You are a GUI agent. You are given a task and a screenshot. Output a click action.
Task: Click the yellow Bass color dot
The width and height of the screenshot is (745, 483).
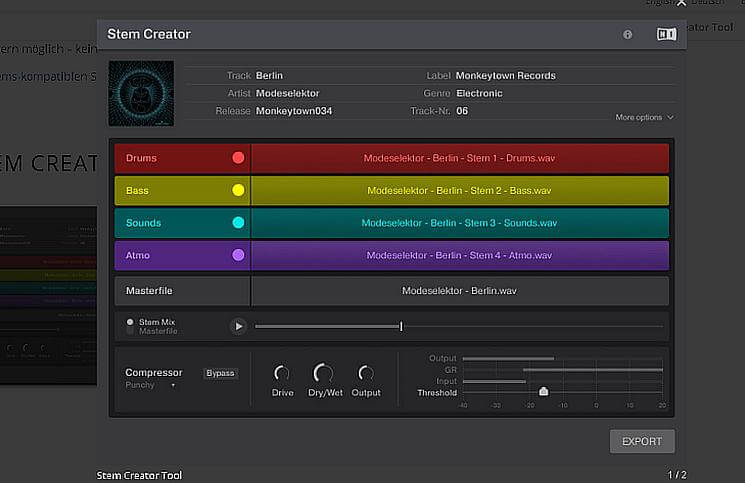pos(238,190)
